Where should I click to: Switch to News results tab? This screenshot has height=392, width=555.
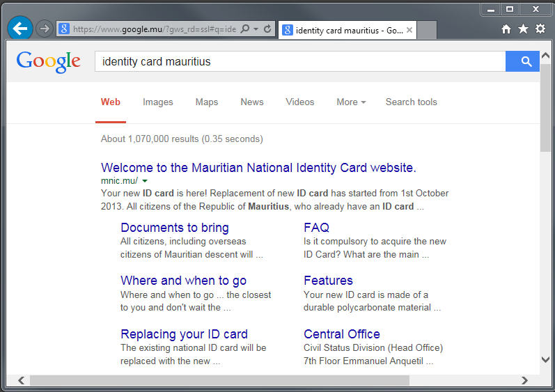[x=252, y=102]
